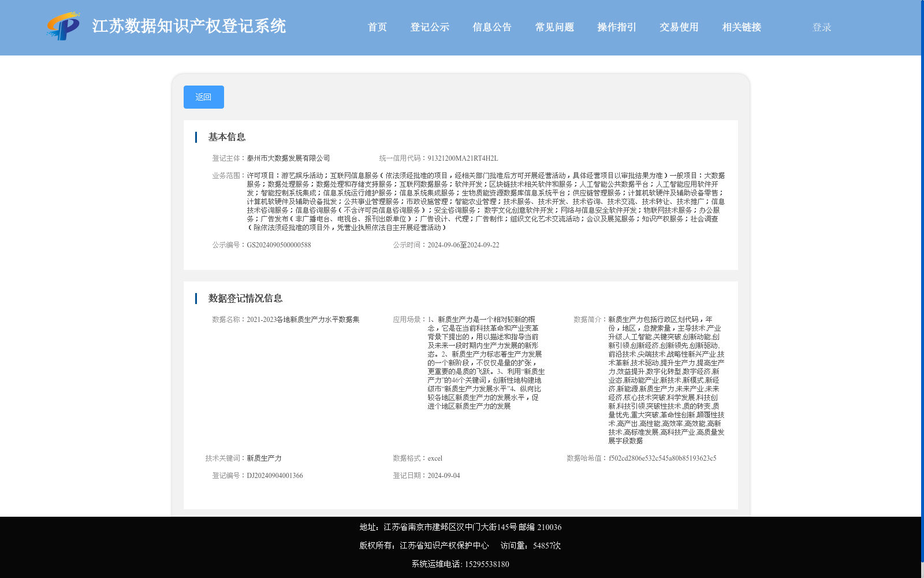Click the 江苏数据知识产权登记系统 title

(189, 26)
